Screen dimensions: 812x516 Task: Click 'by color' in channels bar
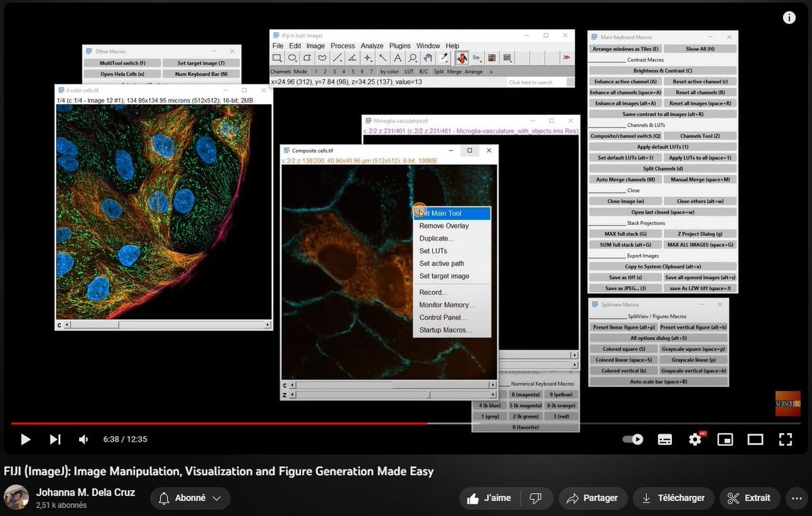[x=389, y=71]
